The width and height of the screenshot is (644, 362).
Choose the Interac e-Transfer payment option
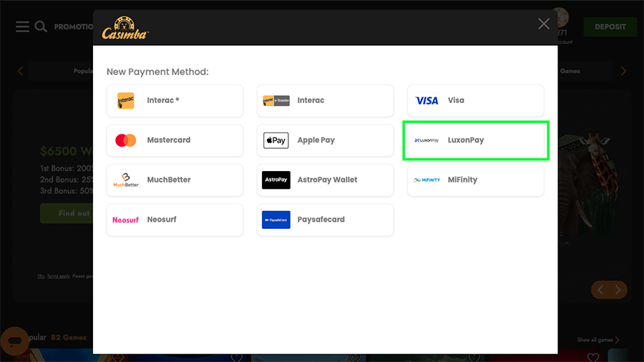click(326, 101)
